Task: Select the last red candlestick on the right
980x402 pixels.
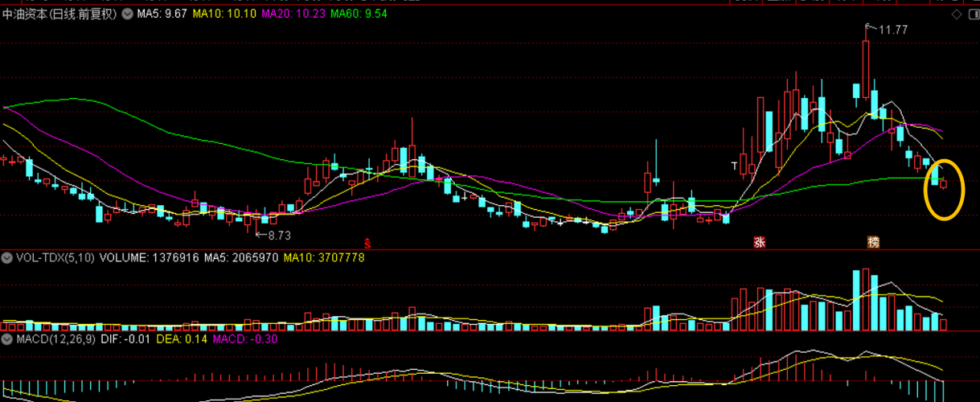Action: point(944,184)
